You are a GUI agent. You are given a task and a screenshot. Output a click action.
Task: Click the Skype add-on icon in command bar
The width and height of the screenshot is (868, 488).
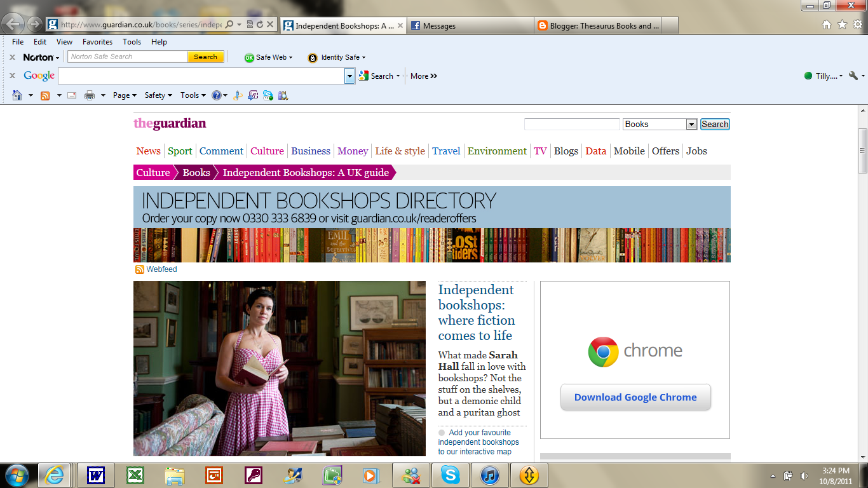click(x=268, y=95)
